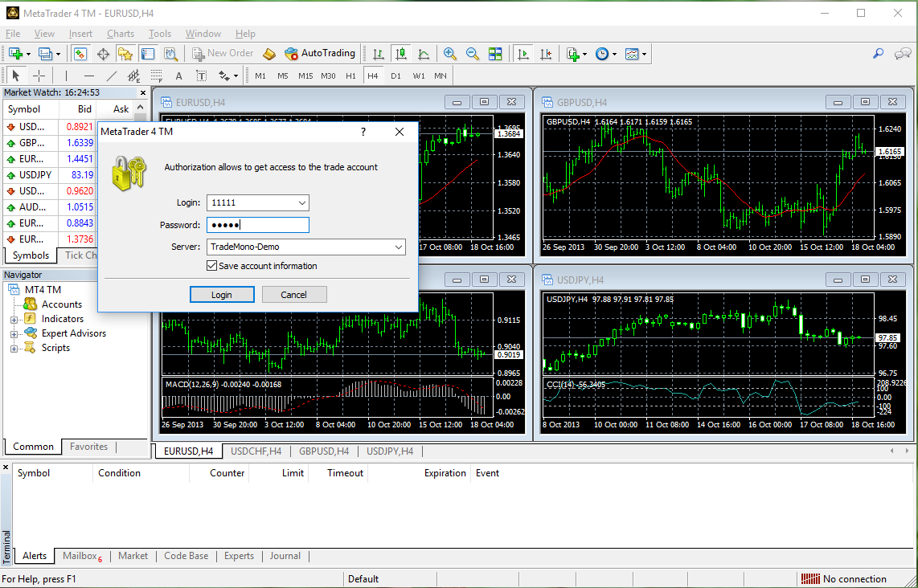918x588 pixels.
Task: Open the Charts menu
Action: 121,34
